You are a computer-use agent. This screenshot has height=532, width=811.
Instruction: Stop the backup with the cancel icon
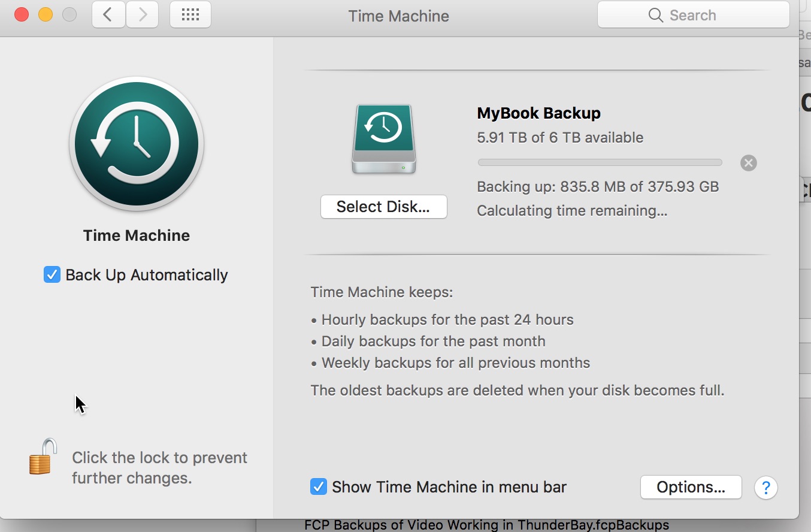[x=749, y=163]
